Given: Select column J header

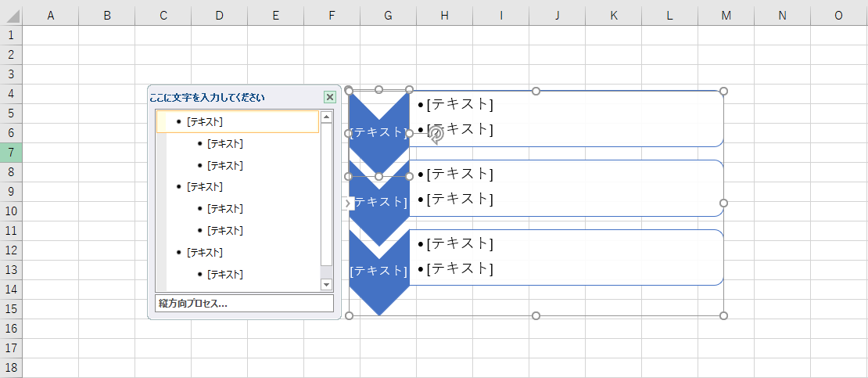Looking at the screenshot, I should coord(557,16).
